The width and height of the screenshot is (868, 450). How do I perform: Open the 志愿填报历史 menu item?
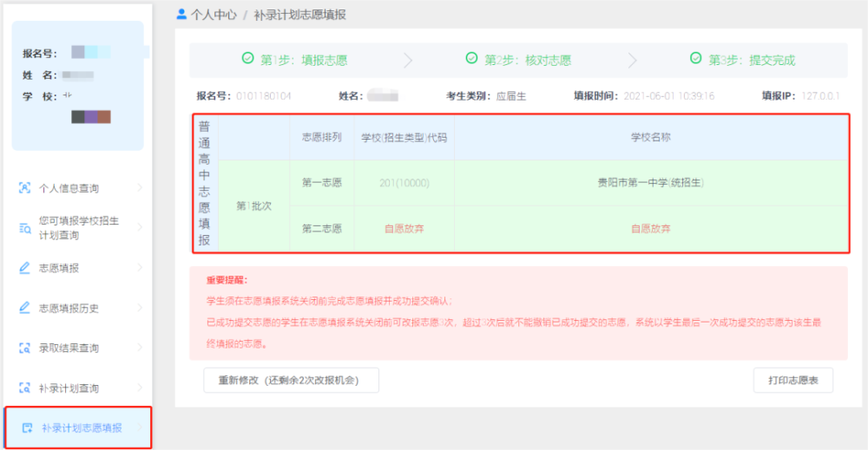(x=69, y=308)
